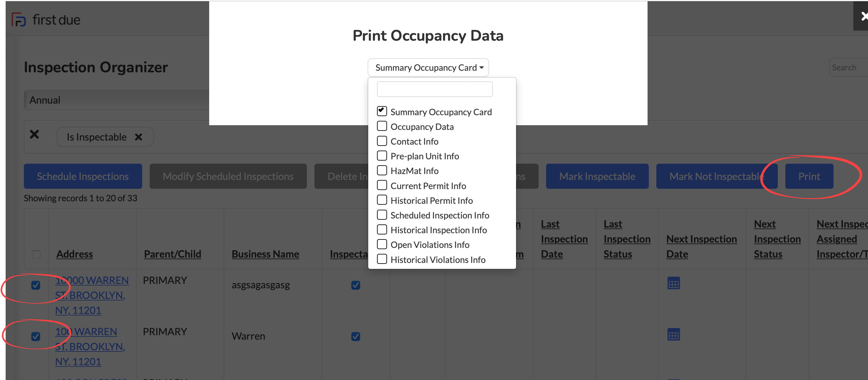Screen dimensions: 868x380
Task: Click Modify Scheduled Inspections button
Action: [x=228, y=176]
